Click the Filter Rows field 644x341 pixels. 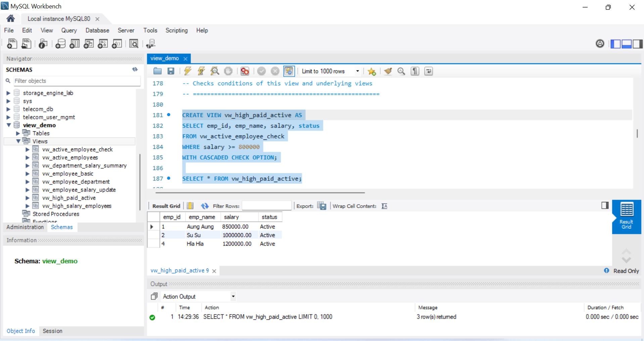[x=266, y=206]
